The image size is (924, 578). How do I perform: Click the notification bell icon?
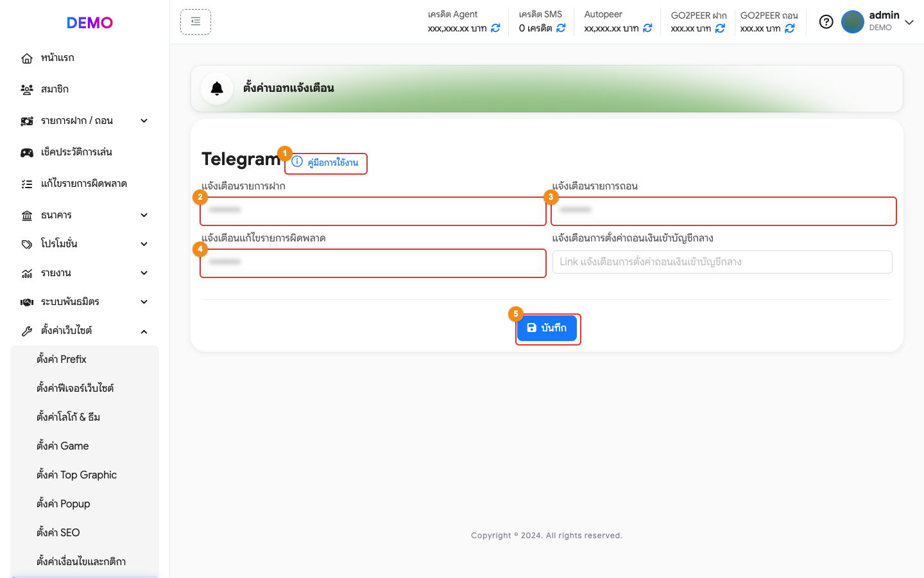pos(217,89)
